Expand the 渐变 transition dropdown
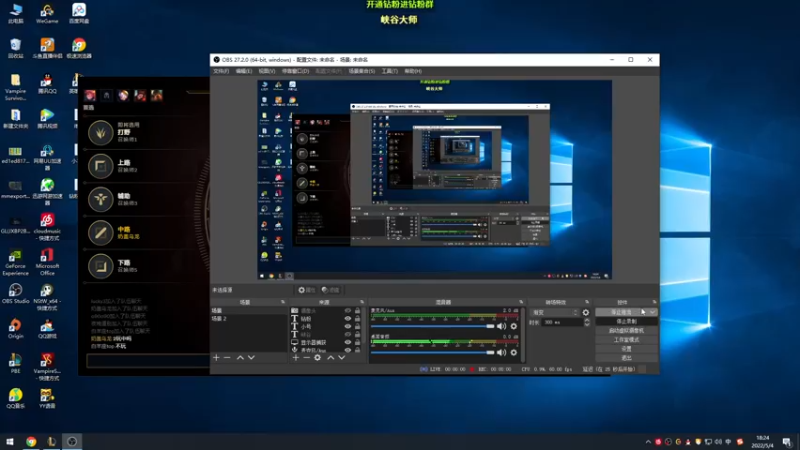Screen dimensions: 800x450 555,312
